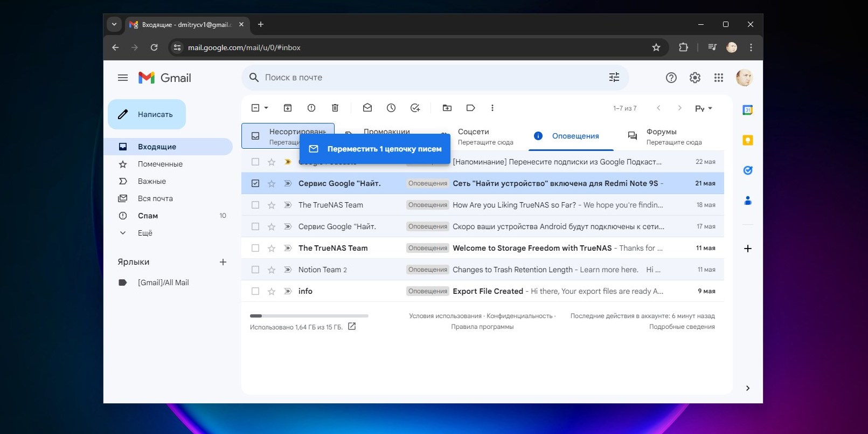This screenshot has height=434, width=868.
Task: Open Помеченные in sidebar
Action: (160, 164)
